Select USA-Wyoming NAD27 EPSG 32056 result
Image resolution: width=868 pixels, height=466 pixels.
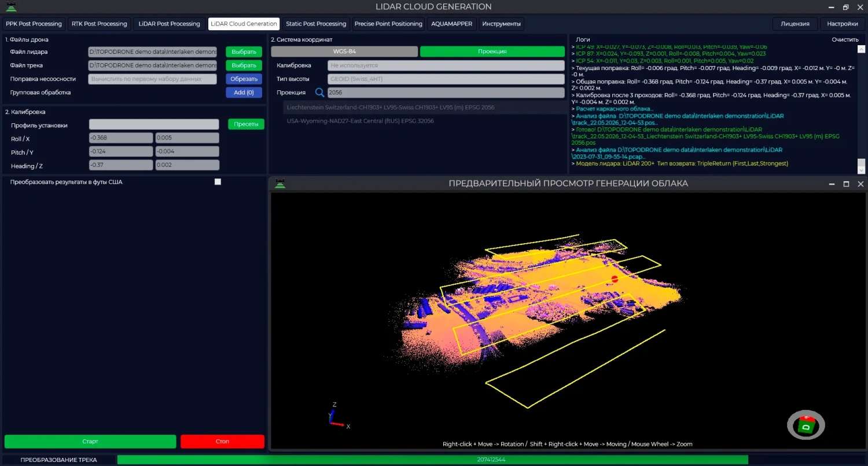pyautogui.click(x=425, y=121)
